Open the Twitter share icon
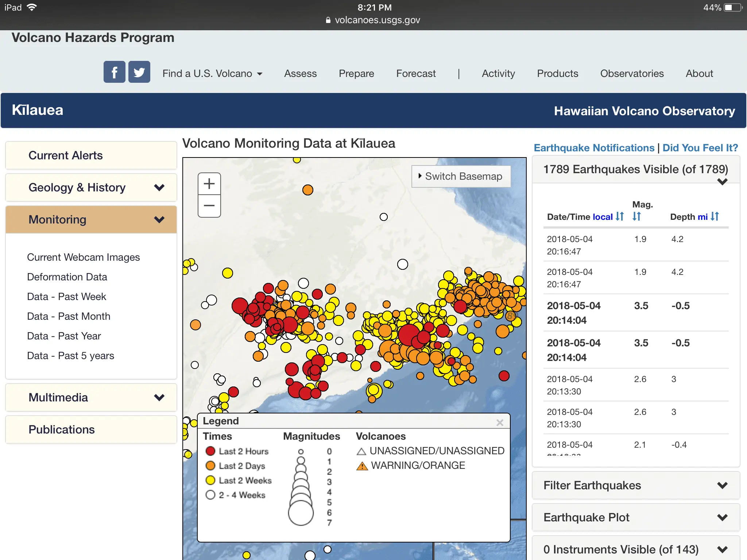Image resolution: width=747 pixels, height=560 pixels. click(x=139, y=72)
